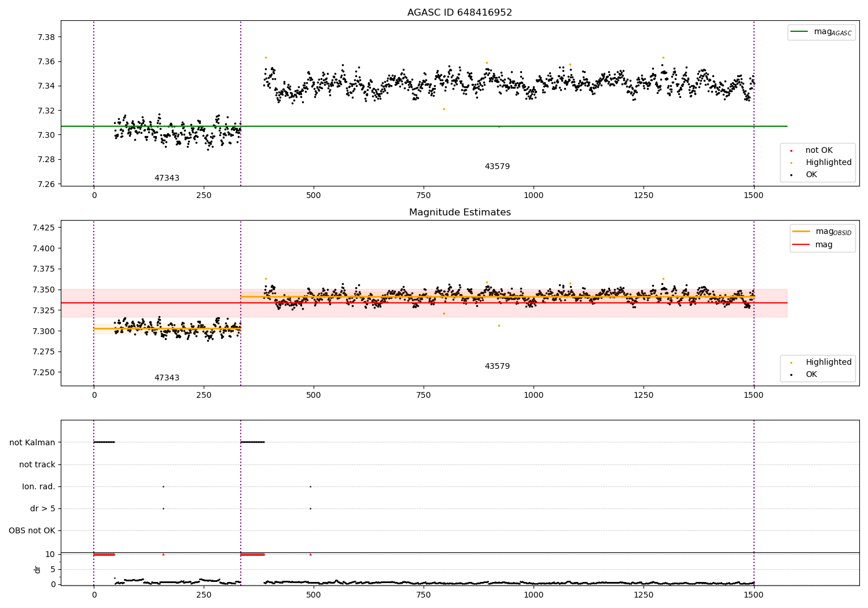Click 'Highlighted' legend entry in top plot

click(x=829, y=163)
